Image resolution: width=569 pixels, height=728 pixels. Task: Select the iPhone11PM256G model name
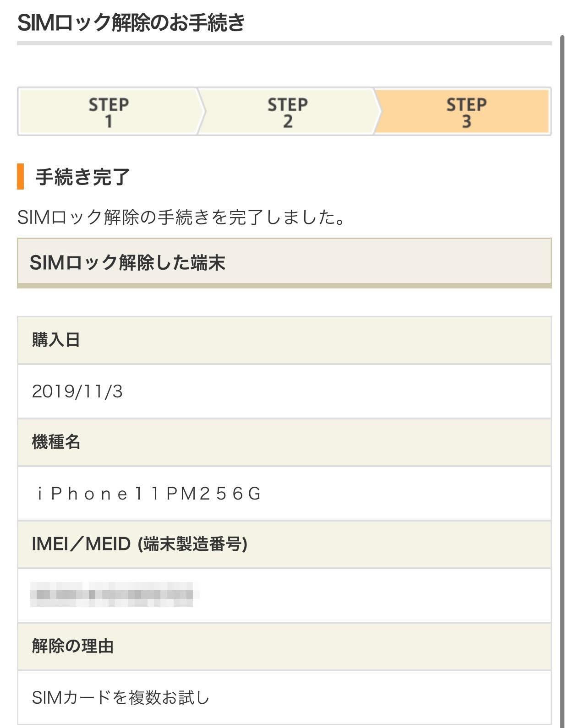tap(149, 494)
